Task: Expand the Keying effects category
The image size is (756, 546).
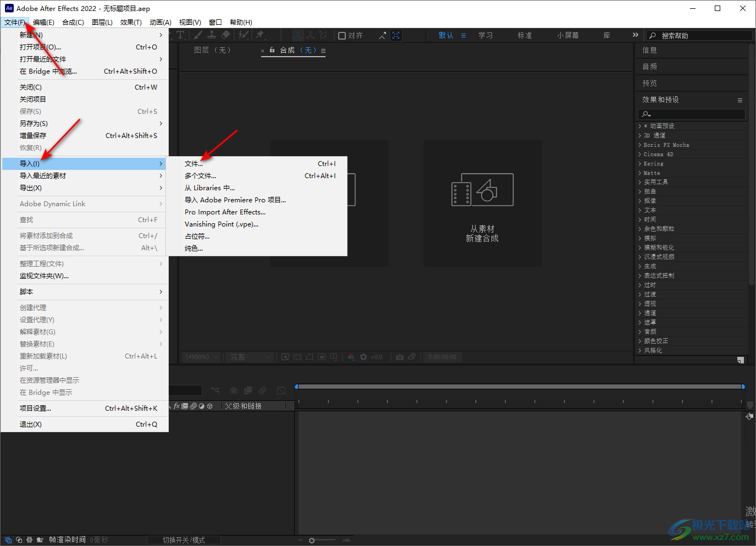Action: (x=640, y=163)
